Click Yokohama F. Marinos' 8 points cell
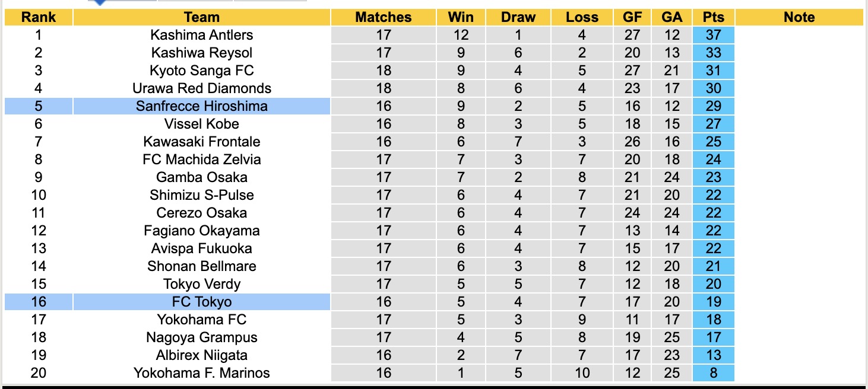Viewport: 868px width, 389px height. pyautogui.click(x=713, y=373)
